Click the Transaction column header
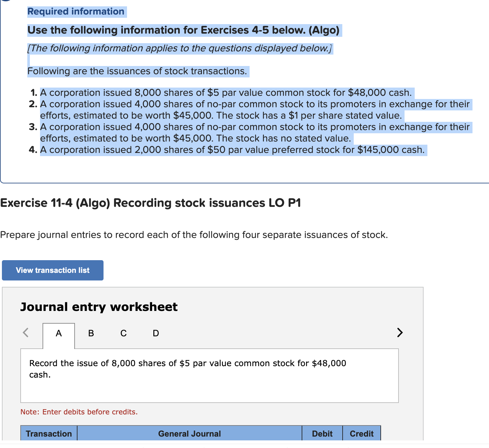This screenshot has height=448, width=489. click(48, 434)
